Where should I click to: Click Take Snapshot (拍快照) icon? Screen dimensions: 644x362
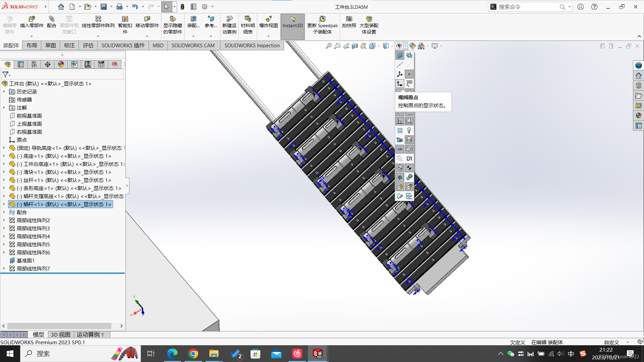[349, 22]
